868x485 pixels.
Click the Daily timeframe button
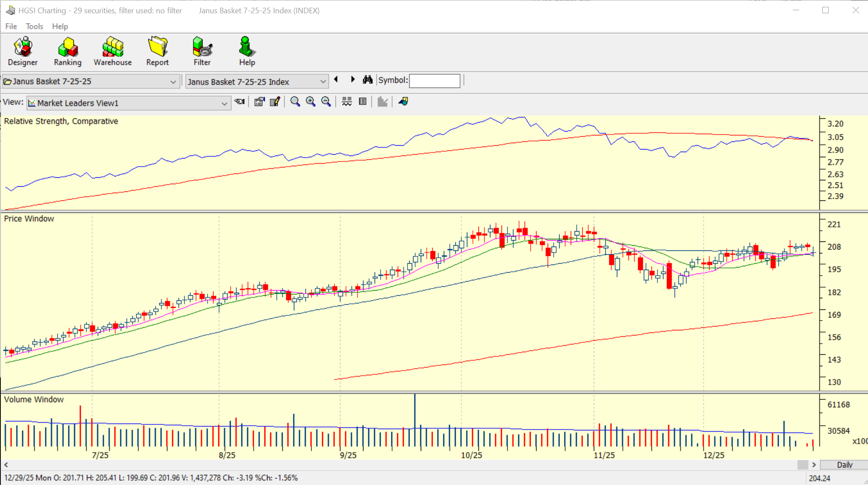[844, 465]
